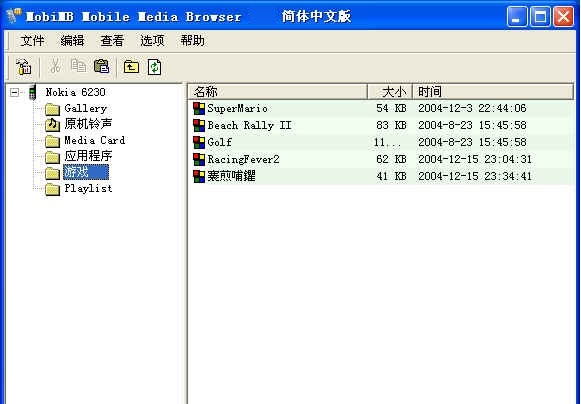Click the SuperMario game icon
This screenshot has width=581, height=404.
click(199, 109)
